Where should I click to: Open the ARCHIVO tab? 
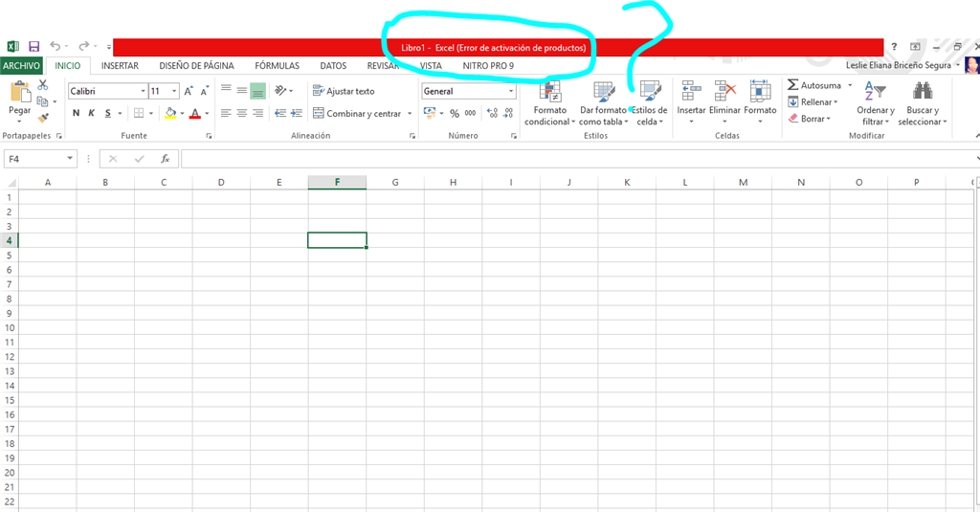21,66
